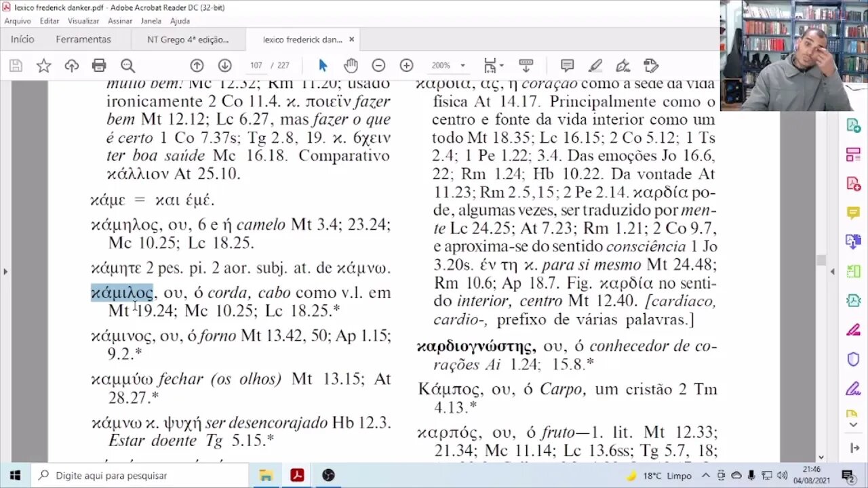Image resolution: width=868 pixels, height=488 pixels.
Task: Open Combine Files icon in right sidebar
Action: pos(853,242)
